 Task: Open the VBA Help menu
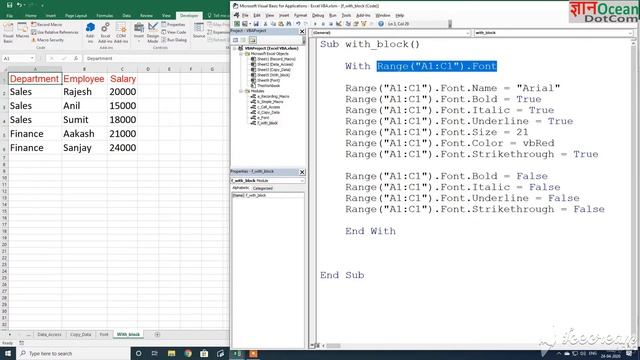tap(400, 16)
